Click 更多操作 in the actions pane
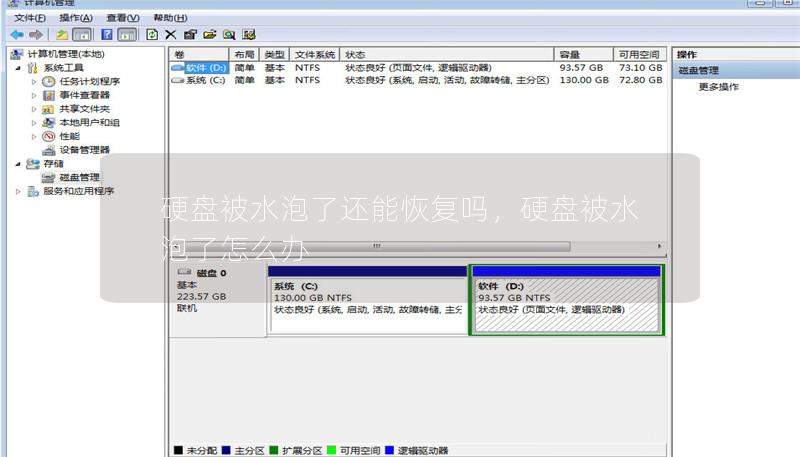This screenshot has height=457, width=800. tap(718, 87)
